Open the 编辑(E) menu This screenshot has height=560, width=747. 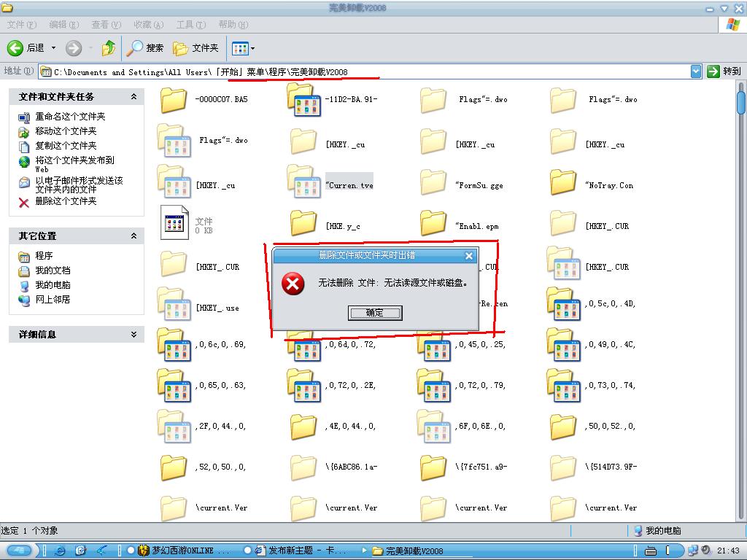[x=64, y=25]
